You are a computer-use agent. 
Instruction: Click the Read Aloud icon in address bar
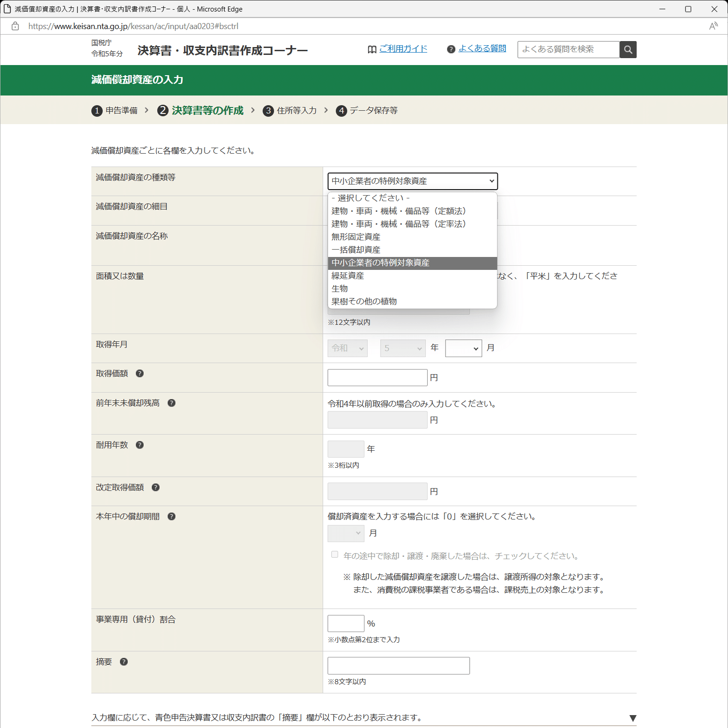[713, 26]
